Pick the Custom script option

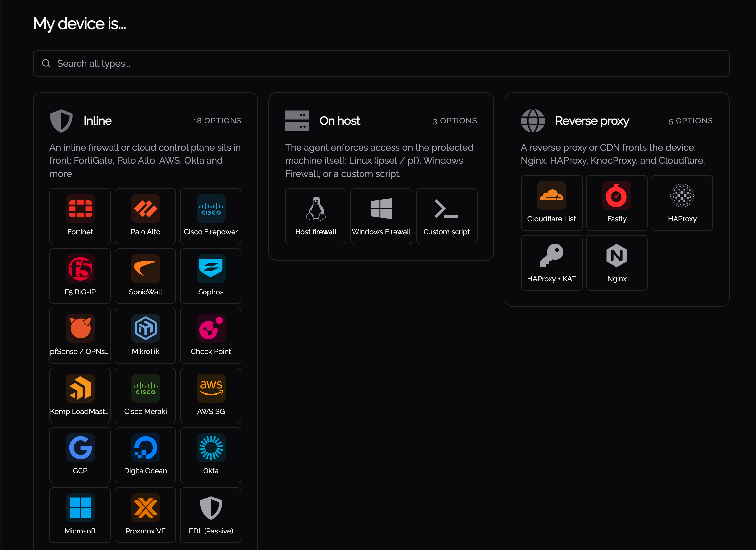[447, 216]
